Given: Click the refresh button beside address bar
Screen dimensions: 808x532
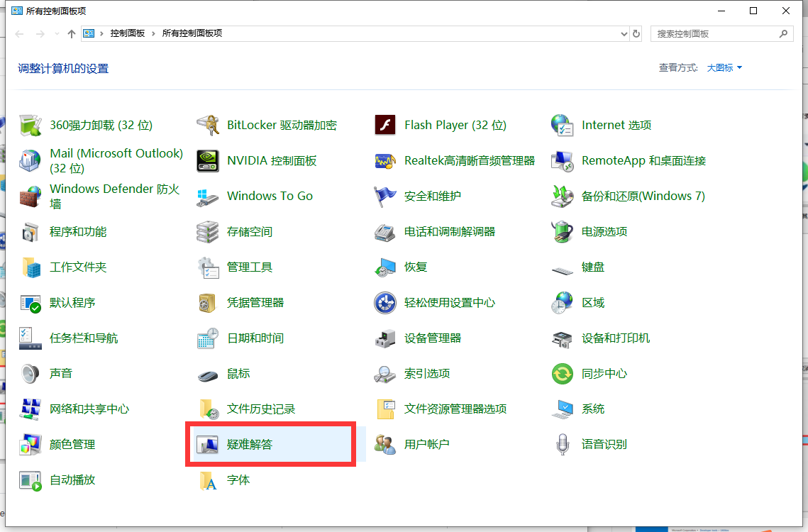Looking at the screenshot, I should (636, 33).
